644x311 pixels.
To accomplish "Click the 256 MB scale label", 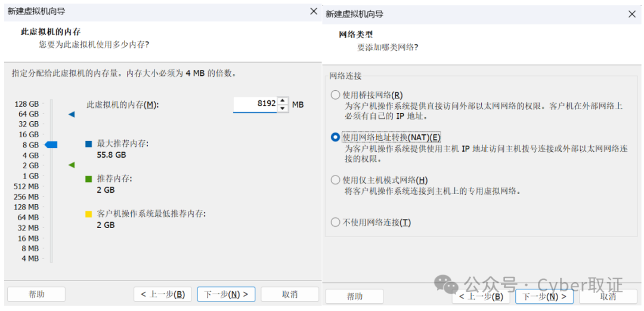I will 26,196.
